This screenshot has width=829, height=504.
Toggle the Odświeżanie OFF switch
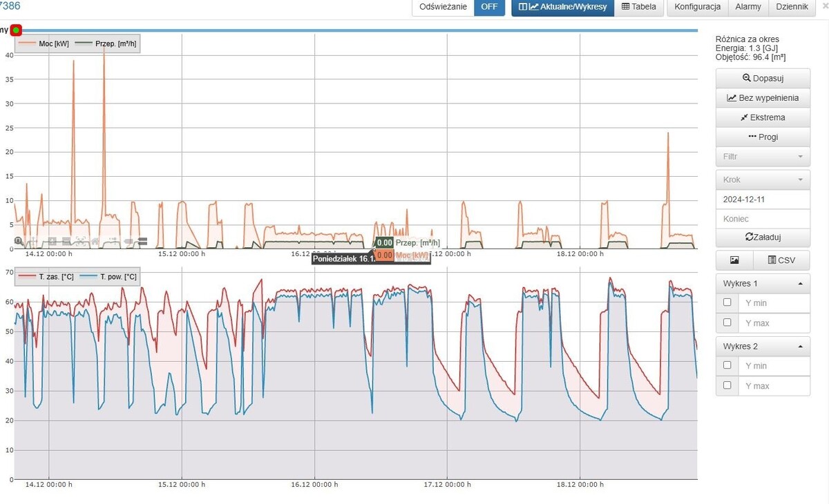tap(489, 7)
